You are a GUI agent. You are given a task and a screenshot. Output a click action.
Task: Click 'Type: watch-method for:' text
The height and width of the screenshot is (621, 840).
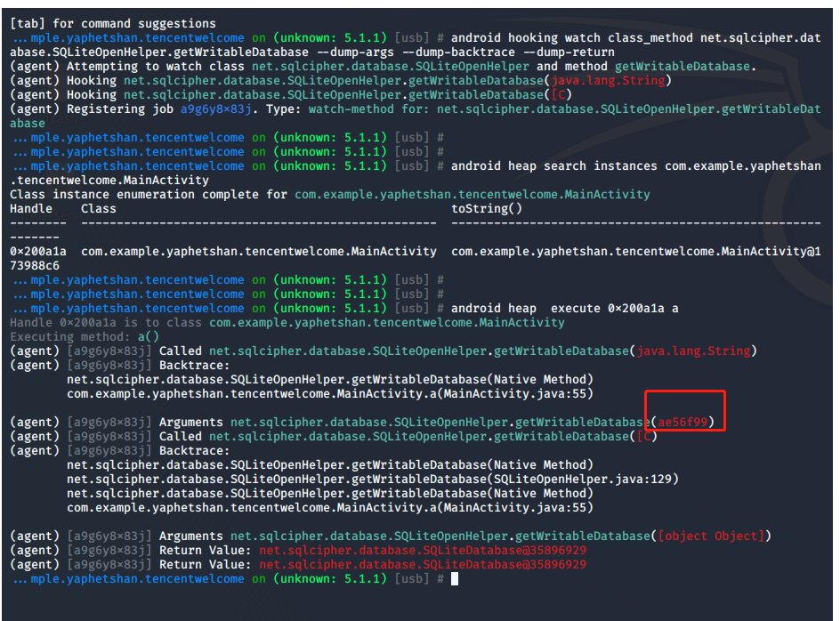pos(347,109)
